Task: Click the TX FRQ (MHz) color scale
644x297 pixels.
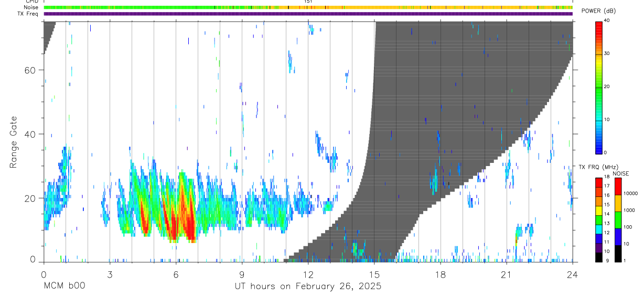Action: click(x=599, y=220)
